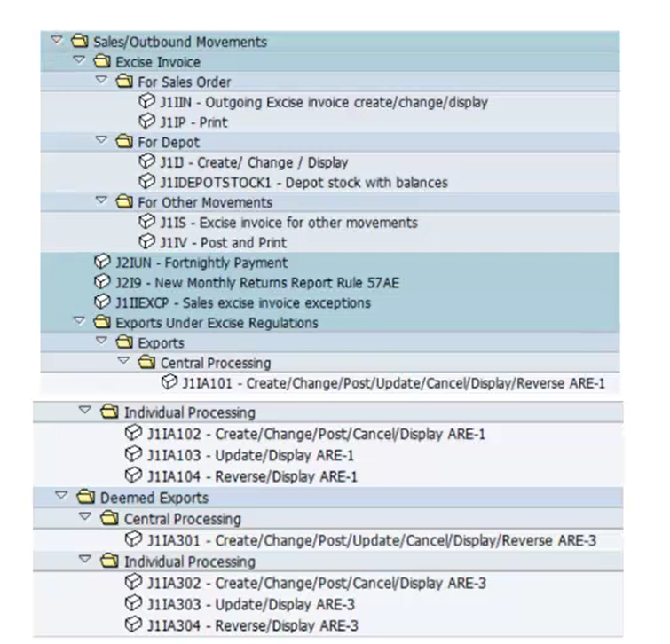Open J1IA103 - Update/Display ARE-1

pos(251,456)
